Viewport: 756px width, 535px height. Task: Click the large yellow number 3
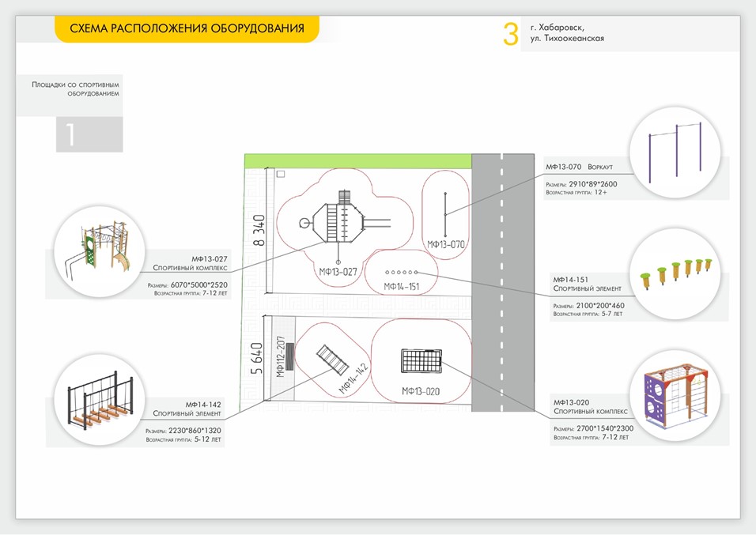click(x=510, y=34)
